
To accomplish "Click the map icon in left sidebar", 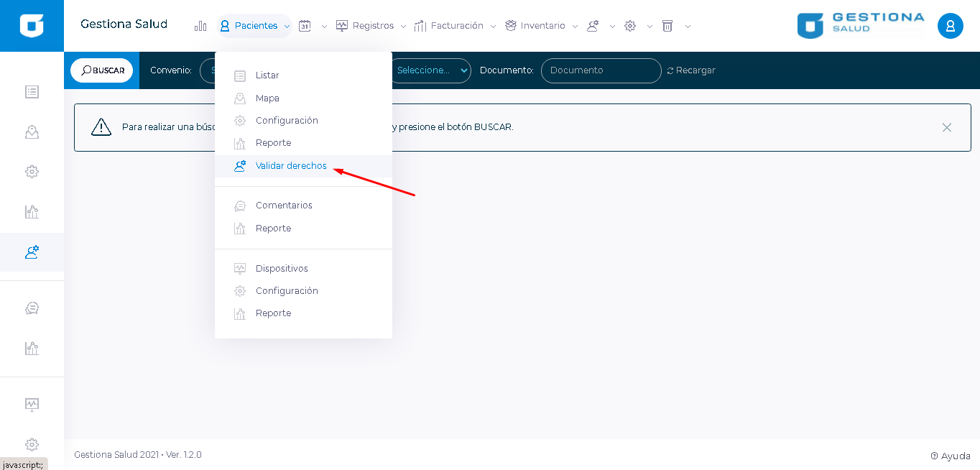I will pyautogui.click(x=32, y=132).
